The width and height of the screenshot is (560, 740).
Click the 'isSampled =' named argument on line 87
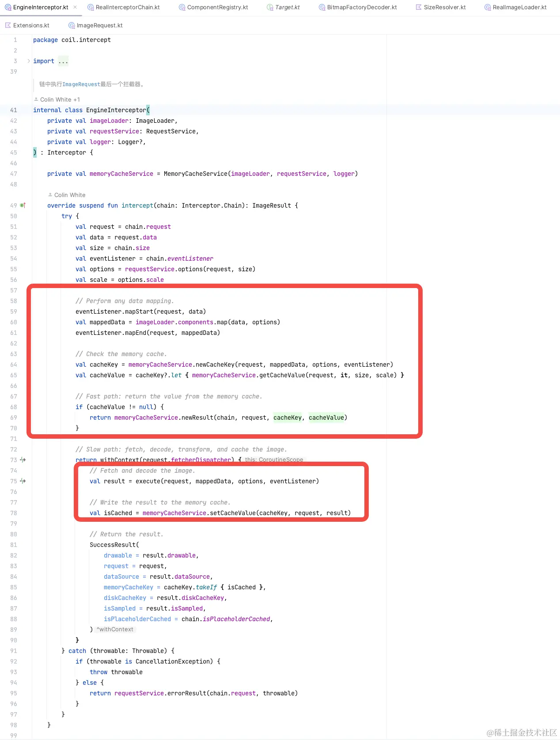pyautogui.click(x=123, y=608)
